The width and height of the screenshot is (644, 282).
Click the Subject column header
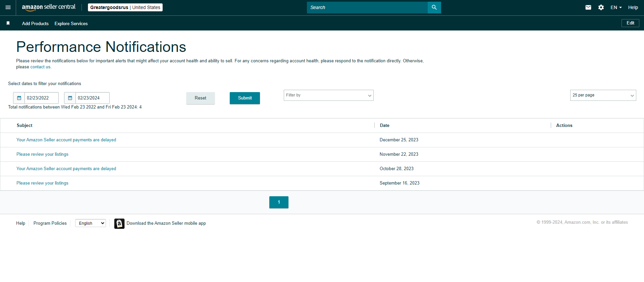24,126
